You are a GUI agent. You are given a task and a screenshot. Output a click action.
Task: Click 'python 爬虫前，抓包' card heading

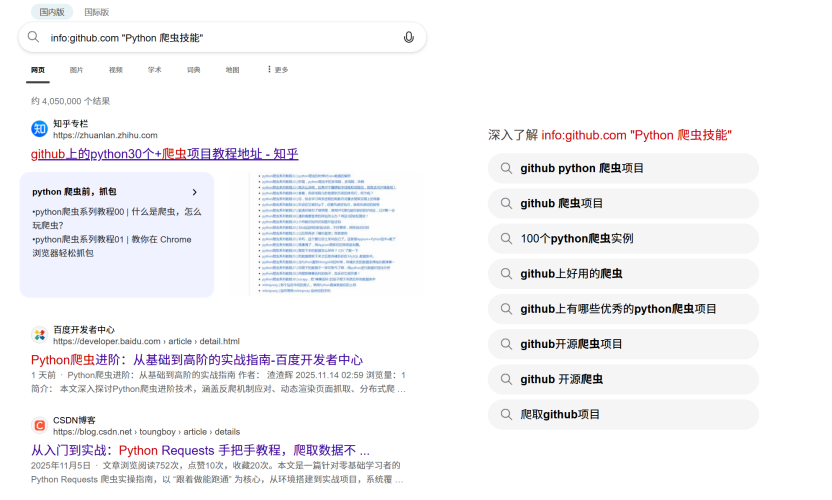point(74,192)
